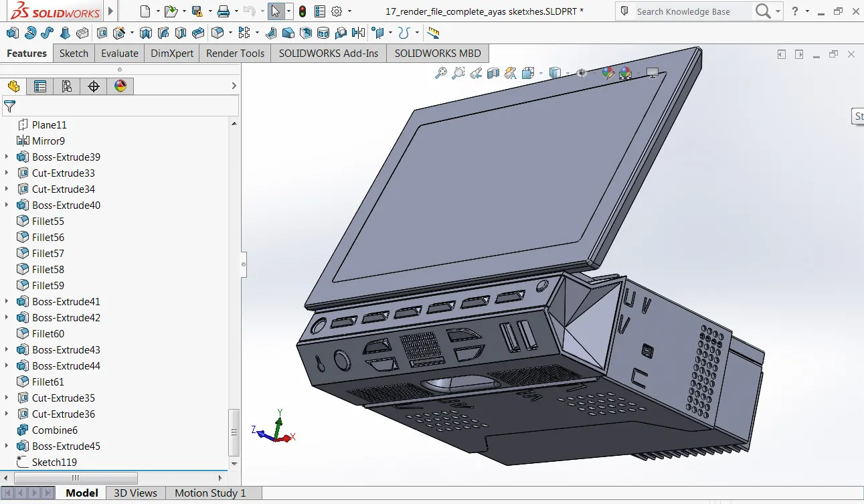Viewport: 864px width, 504px height.
Task: Click the Edit Appearance color ball icon
Action: click(608, 73)
